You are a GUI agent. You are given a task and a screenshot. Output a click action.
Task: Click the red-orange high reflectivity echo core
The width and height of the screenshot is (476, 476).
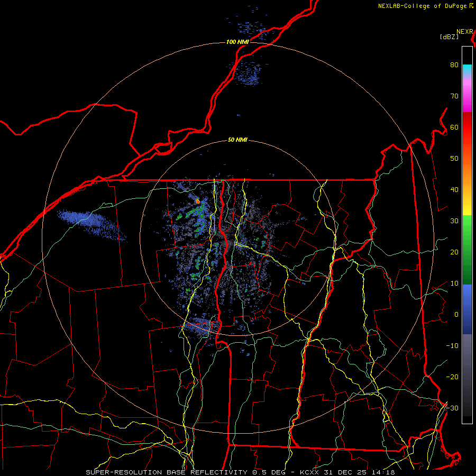[x=198, y=201]
